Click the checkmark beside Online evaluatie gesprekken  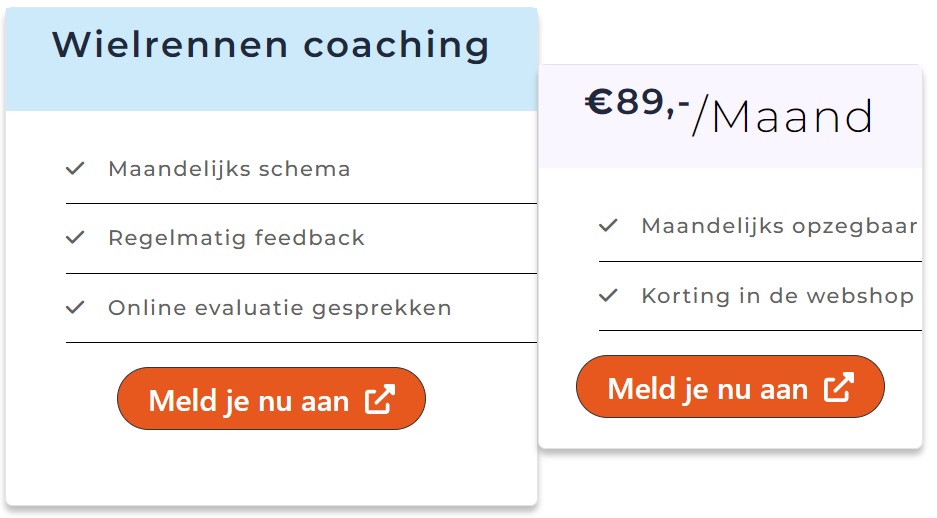point(75,308)
